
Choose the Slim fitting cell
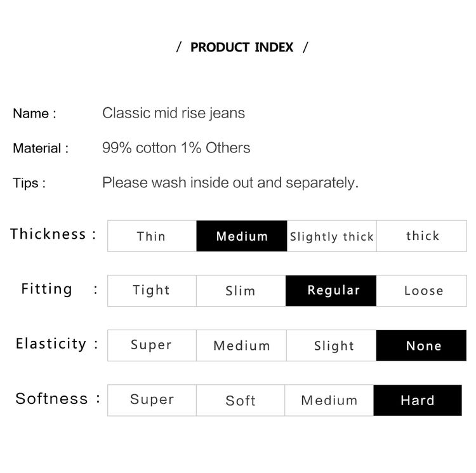pyautogui.click(x=241, y=291)
